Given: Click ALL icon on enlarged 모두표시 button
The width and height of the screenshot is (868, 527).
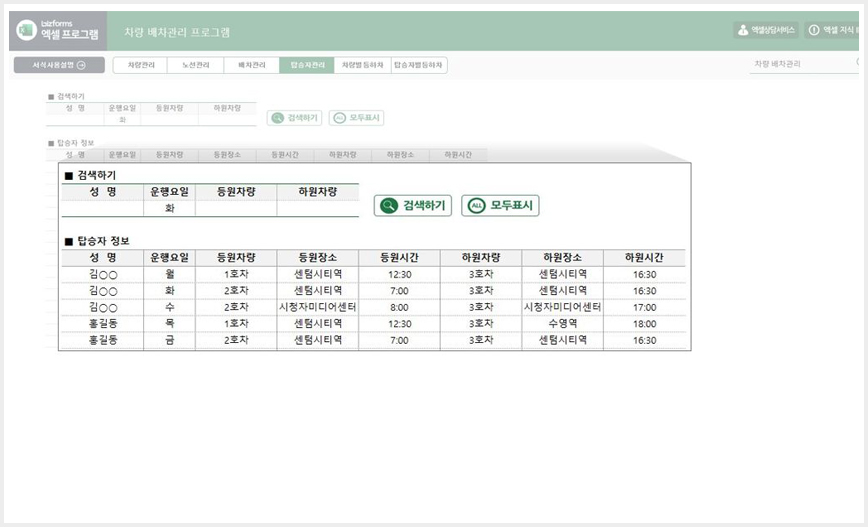Looking at the screenshot, I should [x=476, y=205].
